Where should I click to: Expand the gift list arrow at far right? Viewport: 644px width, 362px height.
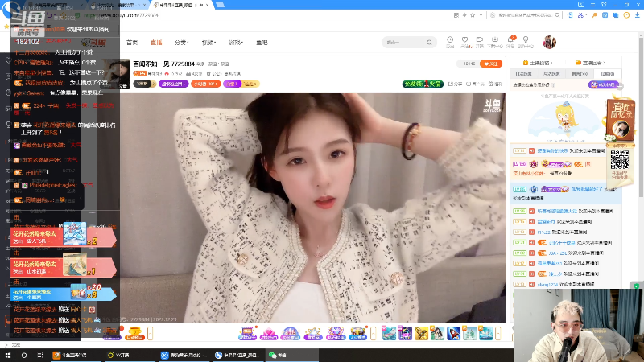coord(498,333)
